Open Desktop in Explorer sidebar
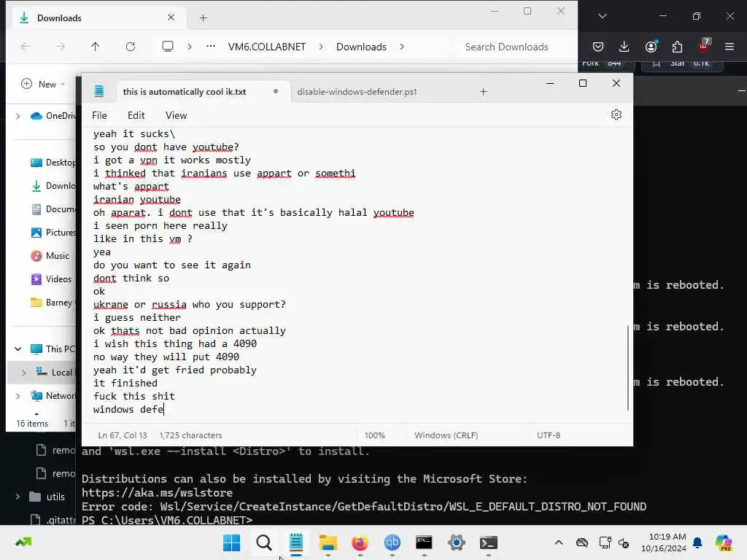This screenshot has width=747, height=560. [53, 163]
